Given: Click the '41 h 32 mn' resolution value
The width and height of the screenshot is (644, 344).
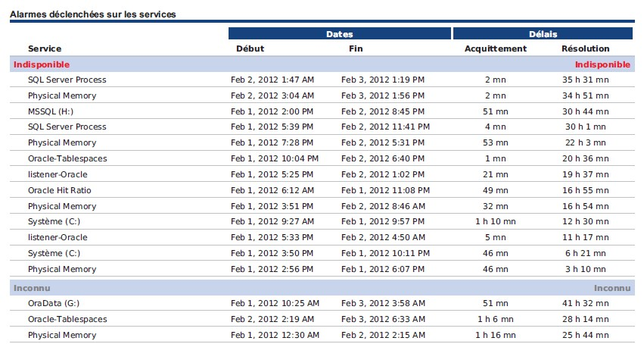Looking at the screenshot, I should pyautogui.click(x=585, y=304).
